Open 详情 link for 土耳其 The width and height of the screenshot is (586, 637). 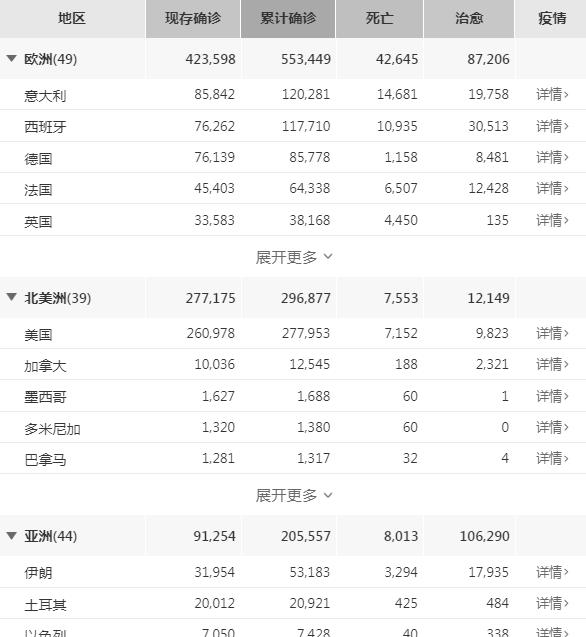click(x=552, y=603)
